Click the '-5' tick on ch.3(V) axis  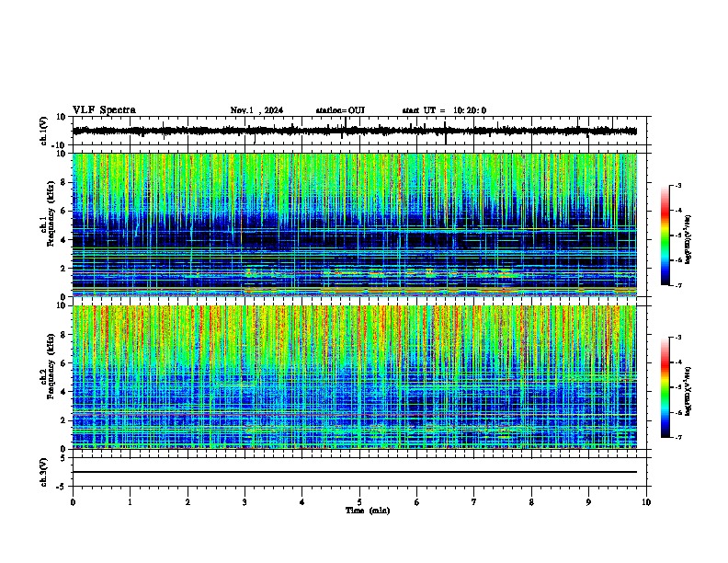coord(63,487)
